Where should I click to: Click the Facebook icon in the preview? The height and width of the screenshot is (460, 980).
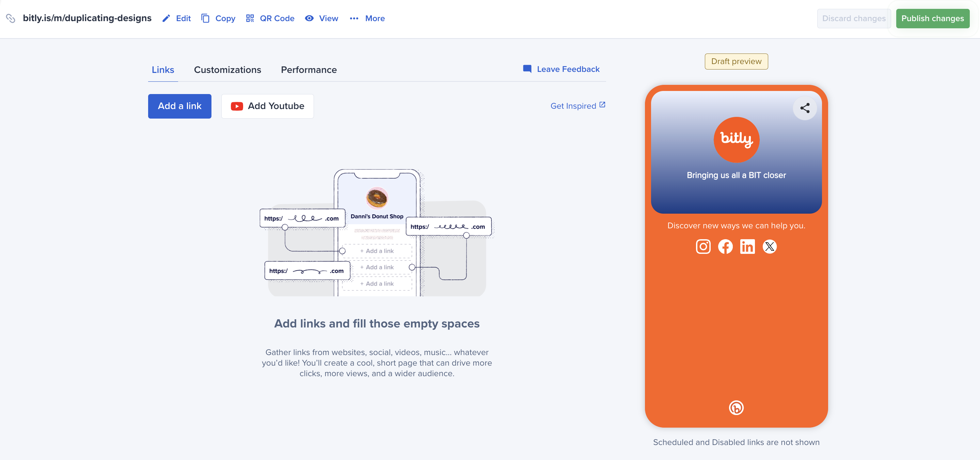725,247
